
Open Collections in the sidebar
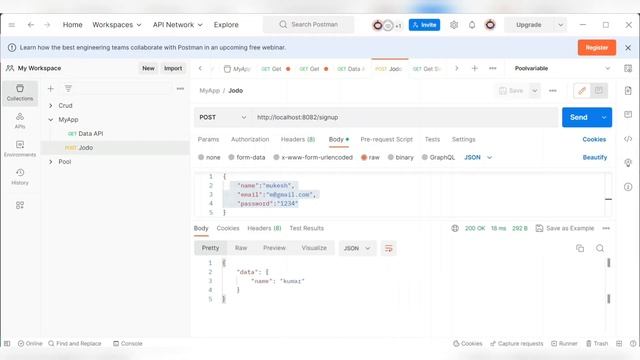[x=20, y=93]
